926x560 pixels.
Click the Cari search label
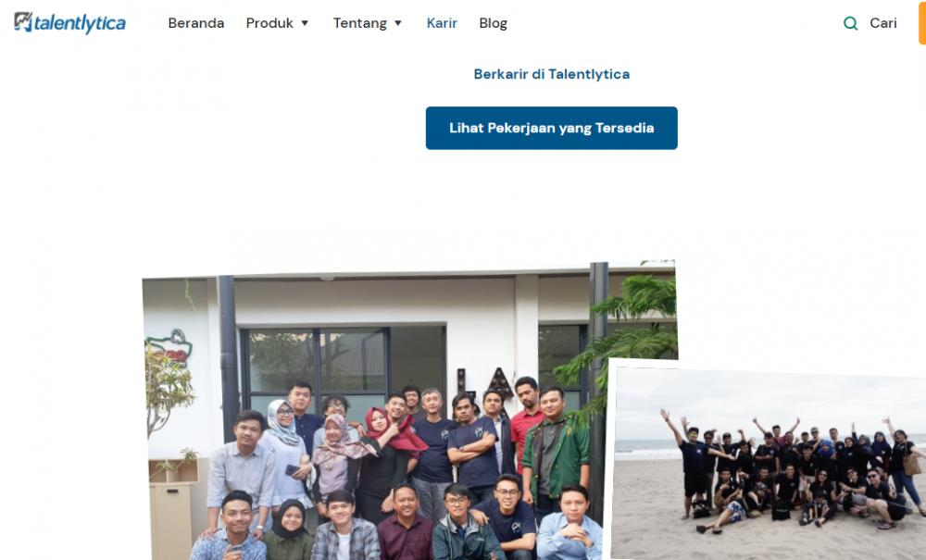point(882,23)
